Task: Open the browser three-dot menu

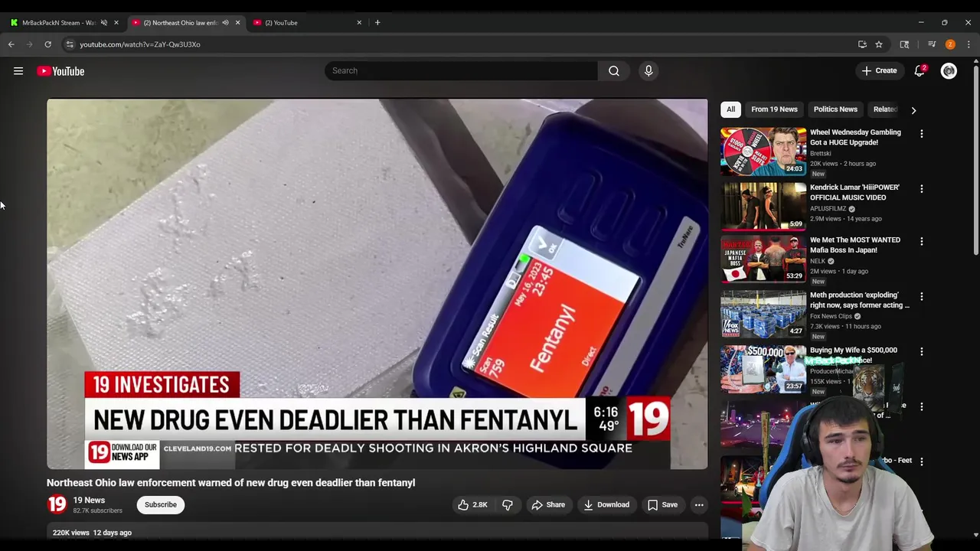Action: (x=969, y=44)
